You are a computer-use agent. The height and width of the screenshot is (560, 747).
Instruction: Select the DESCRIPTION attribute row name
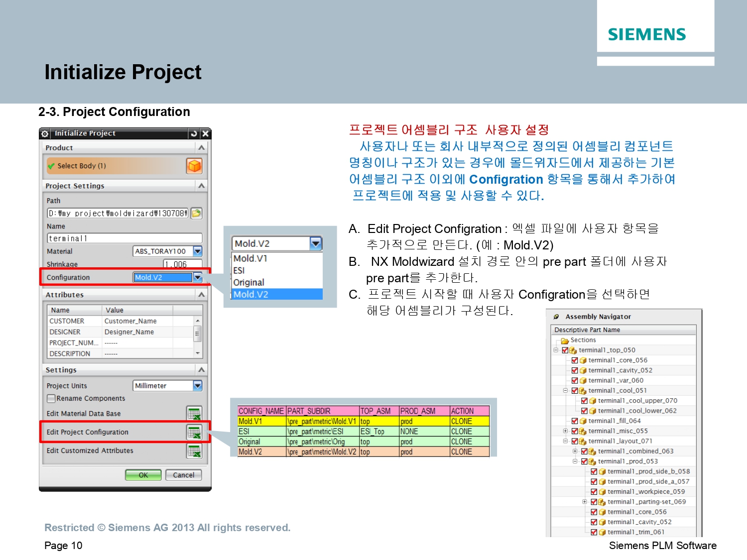pos(75,354)
